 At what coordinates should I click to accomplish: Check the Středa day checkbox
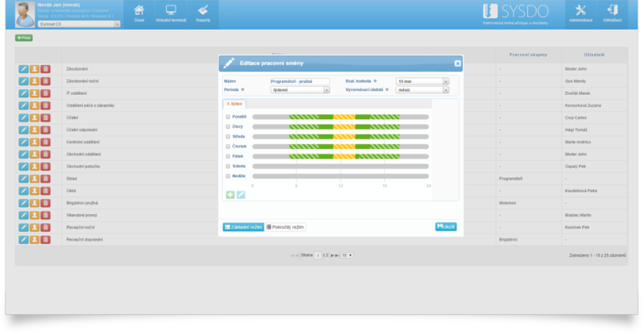coord(229,137)
